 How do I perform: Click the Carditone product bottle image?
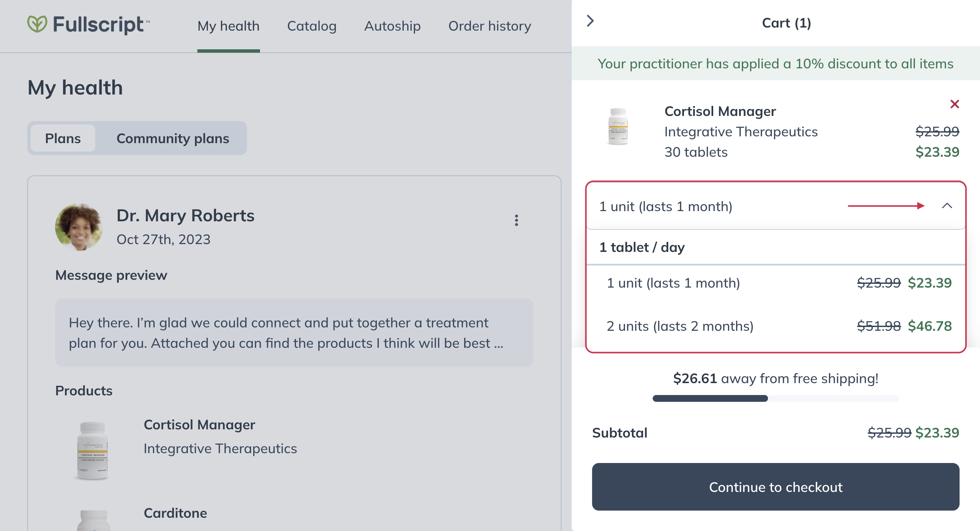tap(94, 520)
